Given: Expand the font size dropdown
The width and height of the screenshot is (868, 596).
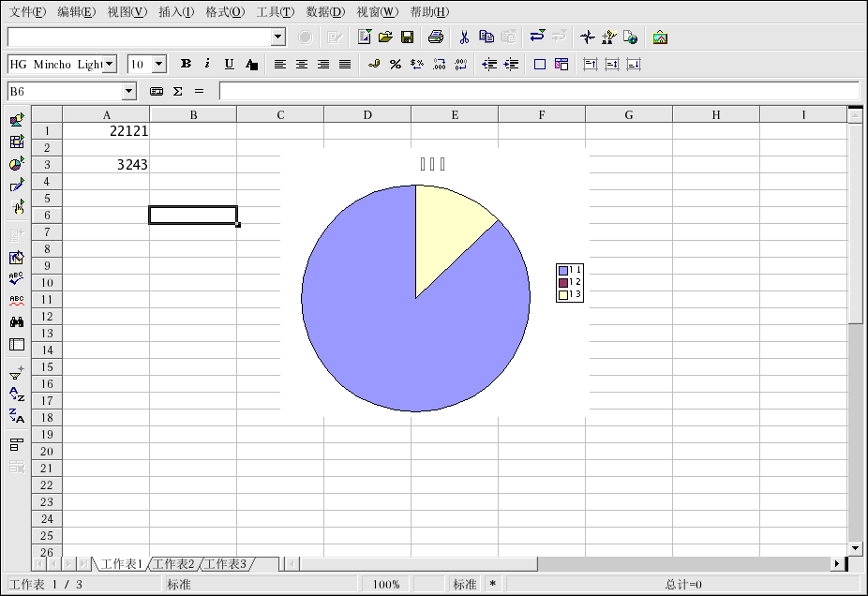Looking at the screenshot, I should (x=158, y=65).
